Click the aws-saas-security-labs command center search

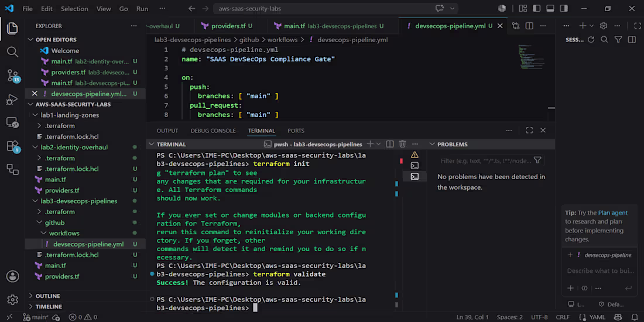click(x=335, y=9)
